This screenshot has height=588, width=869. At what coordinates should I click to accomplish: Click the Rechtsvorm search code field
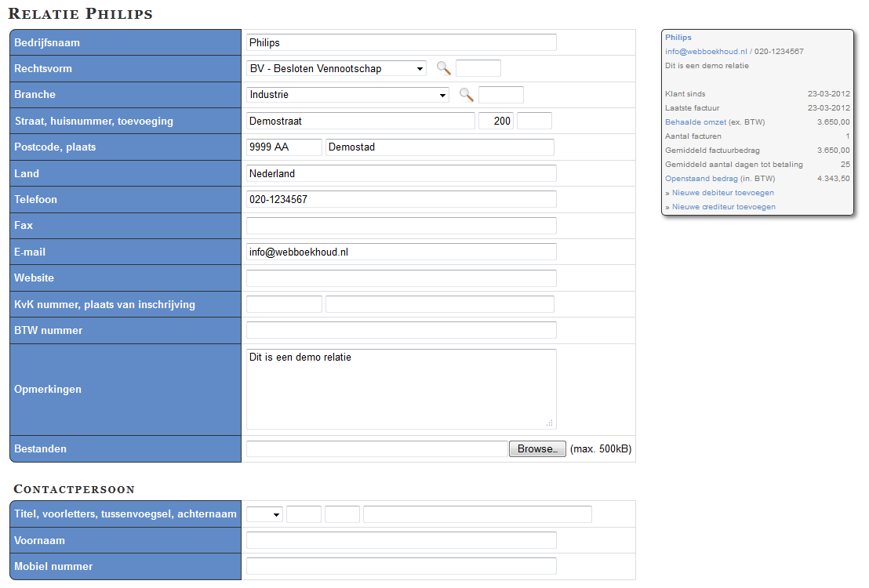pos(478,68)
